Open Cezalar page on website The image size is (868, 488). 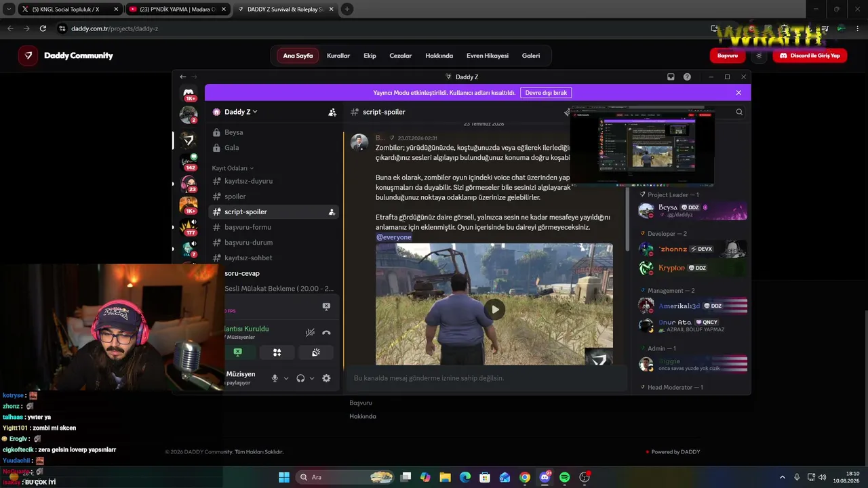point(401,56)
